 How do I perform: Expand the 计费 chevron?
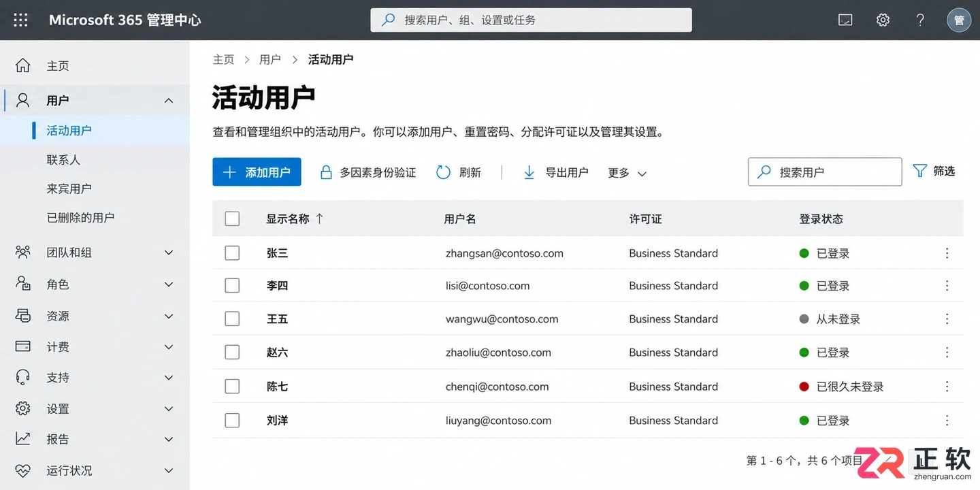coord(169,347)
